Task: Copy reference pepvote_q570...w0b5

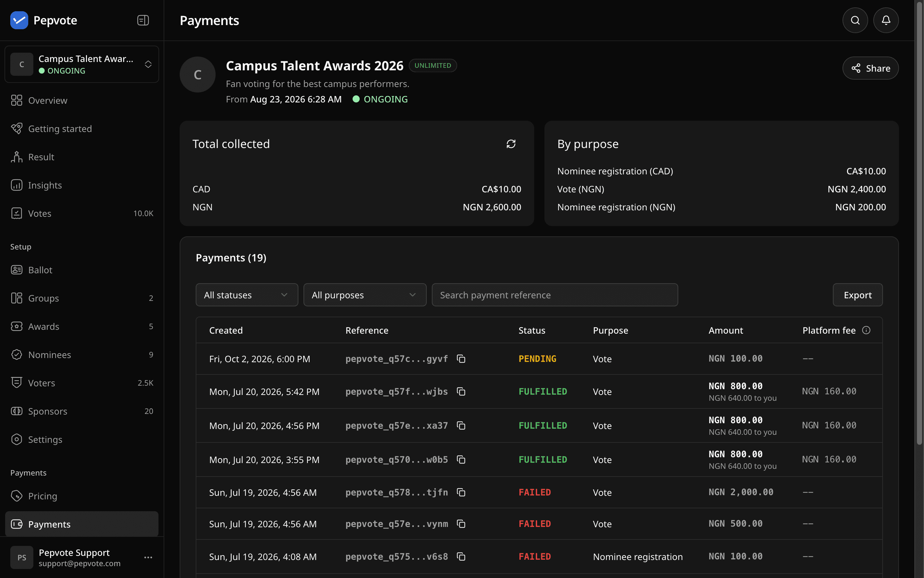Action: coord(461,460)
